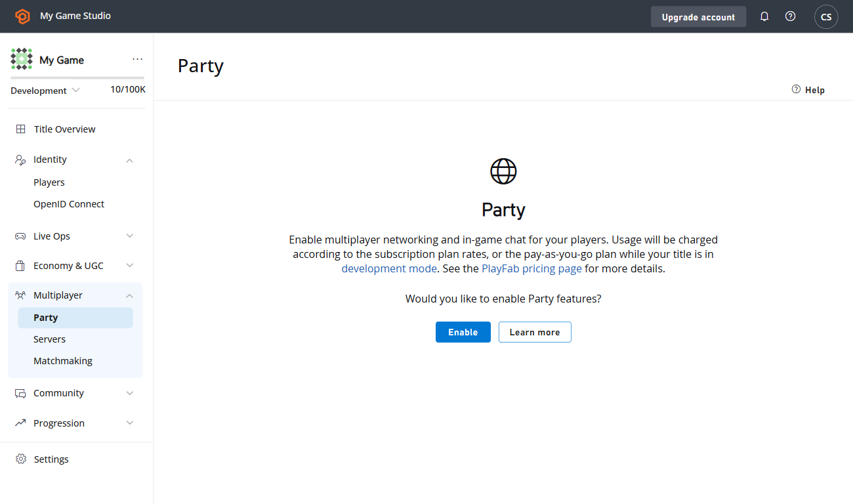Open the My Game overflow menu

click(x=137, y=58)
